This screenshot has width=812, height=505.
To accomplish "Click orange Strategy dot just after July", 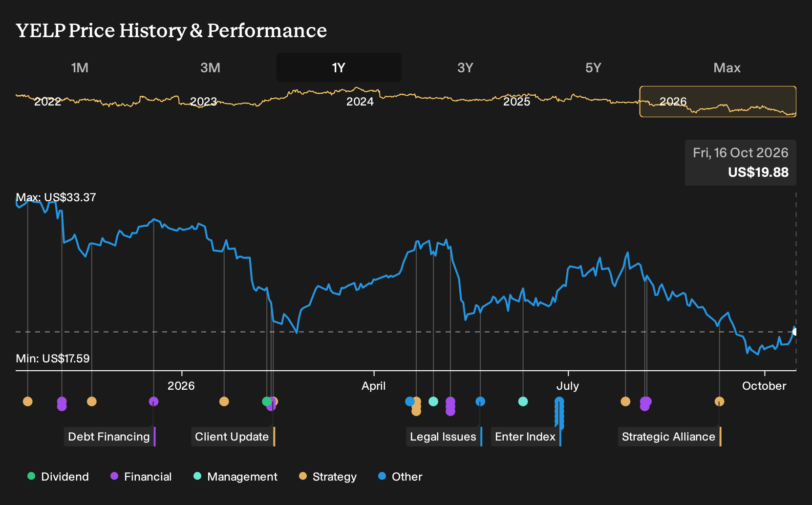I will 625,401.
